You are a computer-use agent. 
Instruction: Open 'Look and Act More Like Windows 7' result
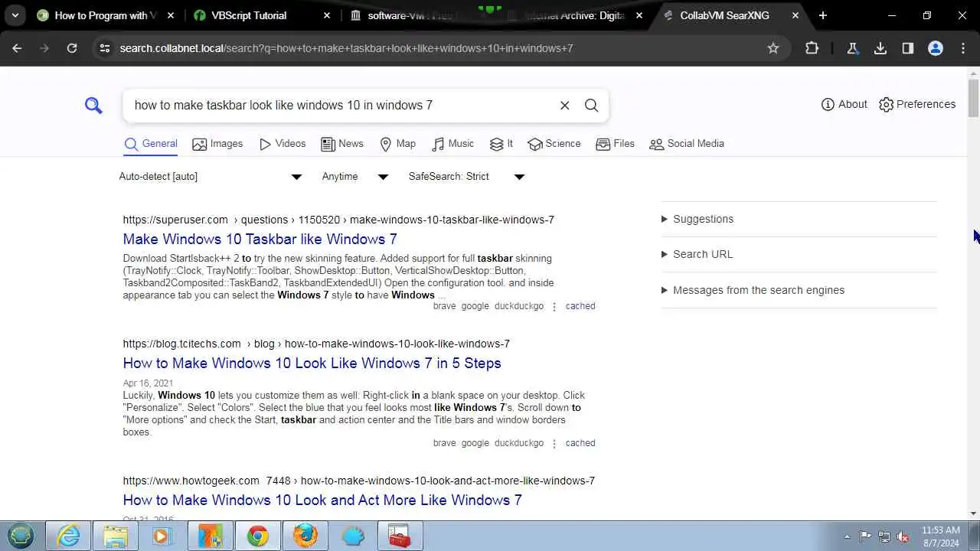(322, 500)
